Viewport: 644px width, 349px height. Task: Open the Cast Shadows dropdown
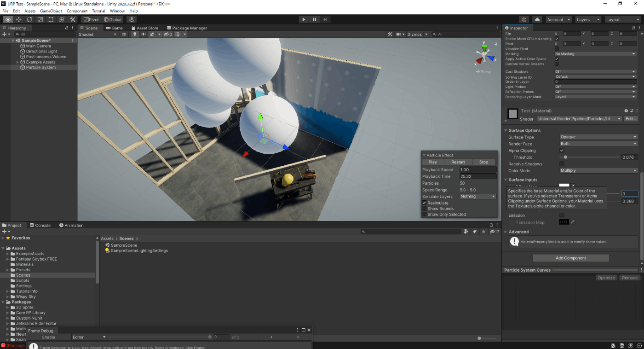click(x=595, y=72)
